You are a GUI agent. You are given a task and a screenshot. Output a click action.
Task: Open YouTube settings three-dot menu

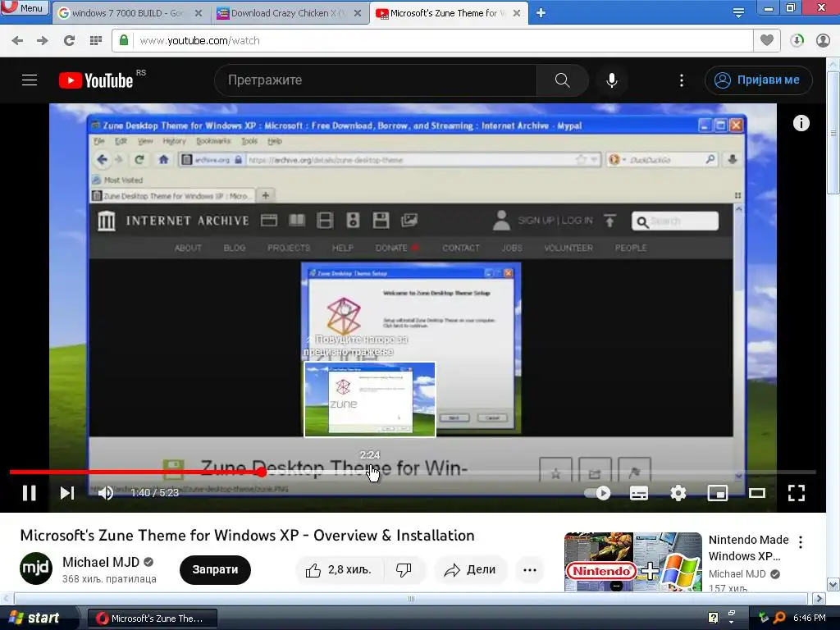pos(682,80)
